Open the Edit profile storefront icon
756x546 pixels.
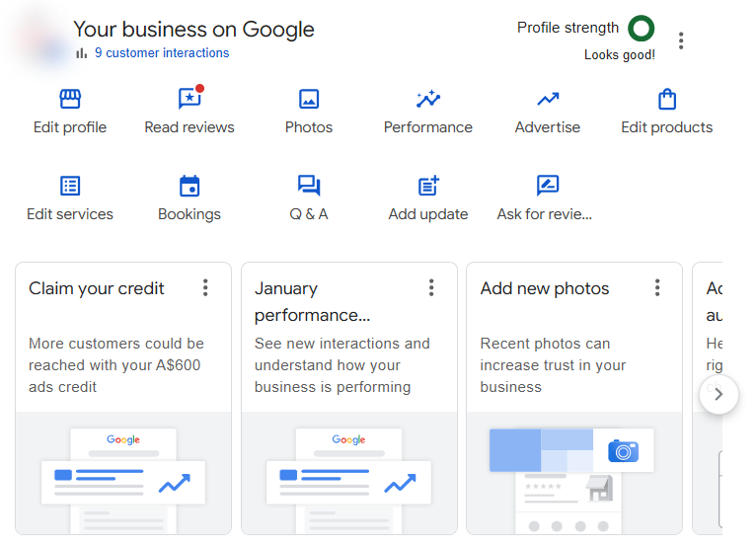(70, 100)
